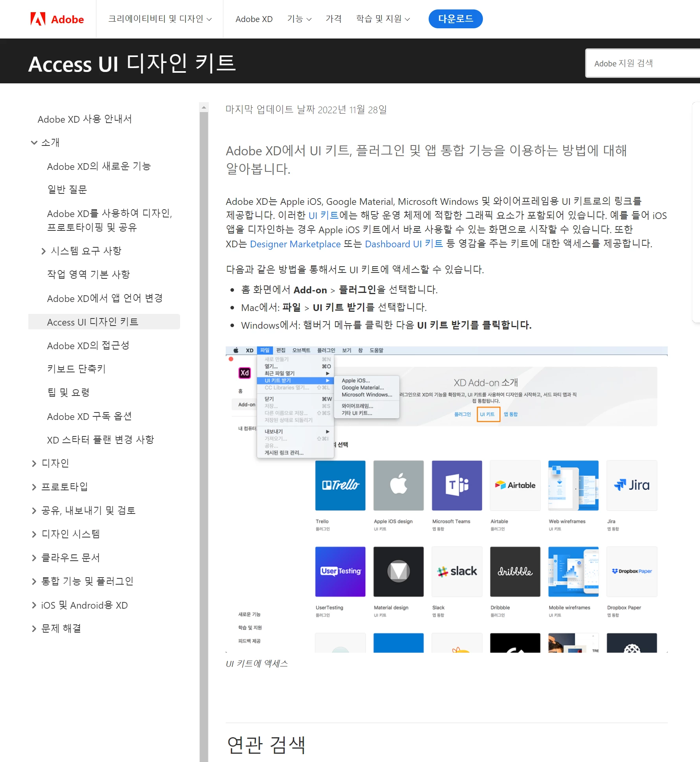Expand the 클라우드 문서 section
This screenshot has height=762, width=700.
[x=65, y=558]
